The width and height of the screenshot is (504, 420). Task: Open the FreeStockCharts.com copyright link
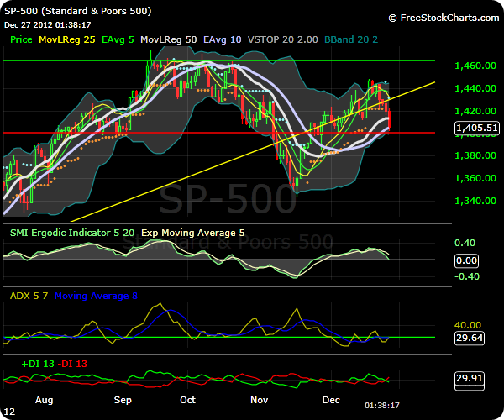click(x=444, y=18)
